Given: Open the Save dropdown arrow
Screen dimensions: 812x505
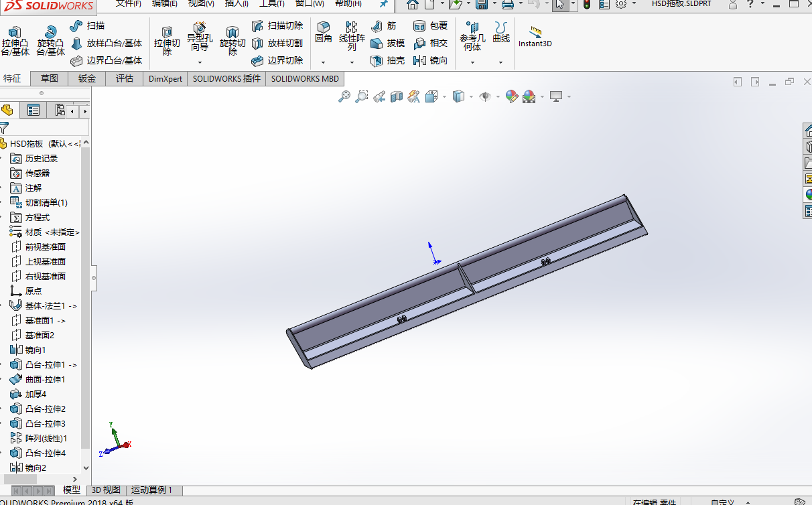Looking at the screenshot, I should tap(493, 4).
